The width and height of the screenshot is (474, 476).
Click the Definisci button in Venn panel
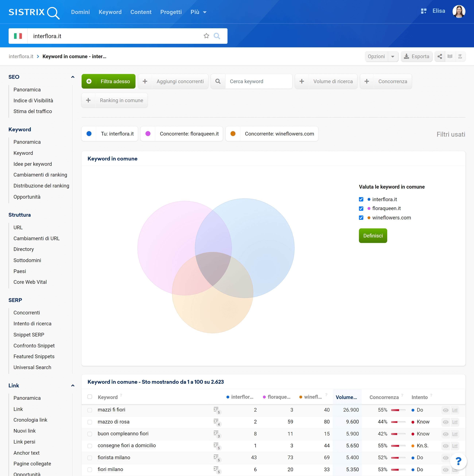pos(373,235)
